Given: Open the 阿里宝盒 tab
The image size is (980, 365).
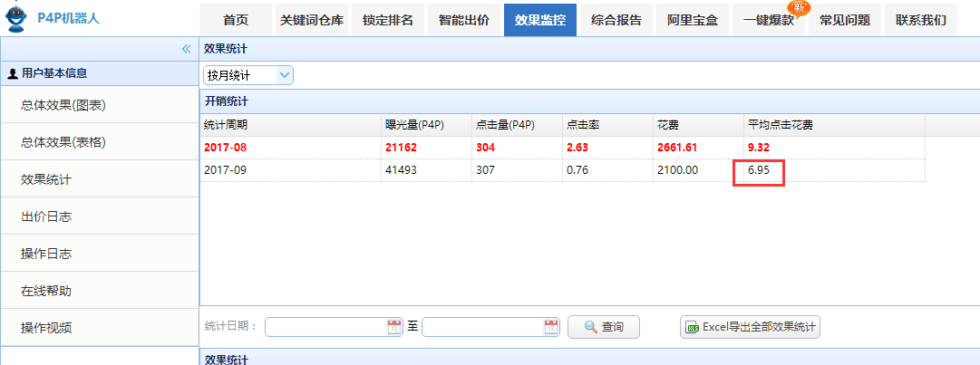Looking at the screenshot, I should pos(693,20).
